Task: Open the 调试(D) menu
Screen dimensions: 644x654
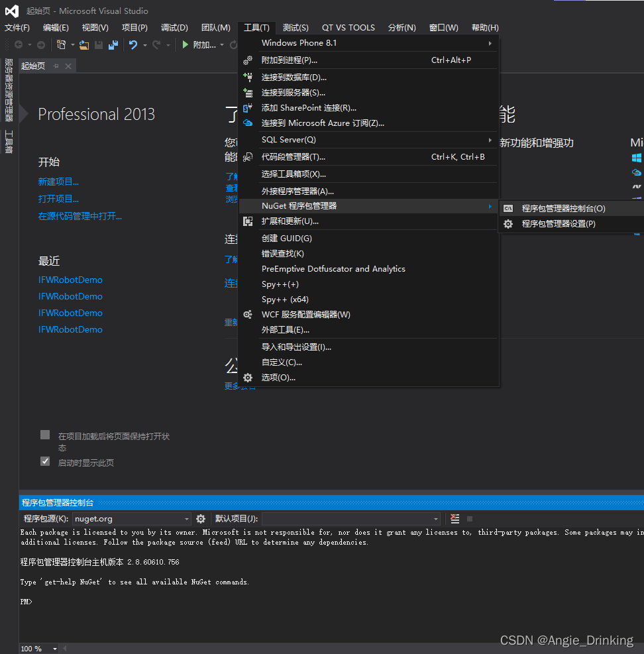Action: [174, 28]
